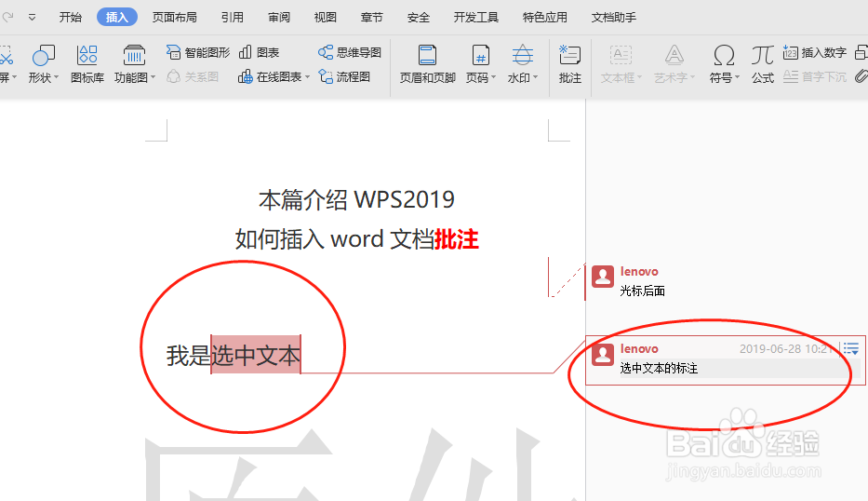Open the Developer Tools (开发工具) tab
868x501 pixels.
[476, 17]
